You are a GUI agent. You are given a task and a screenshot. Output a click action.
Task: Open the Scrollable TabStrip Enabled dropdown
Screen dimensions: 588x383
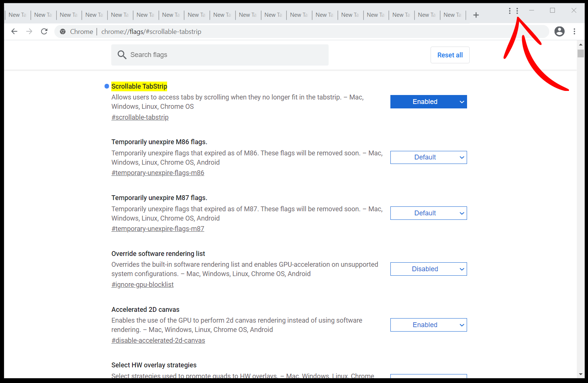[428, 102]
